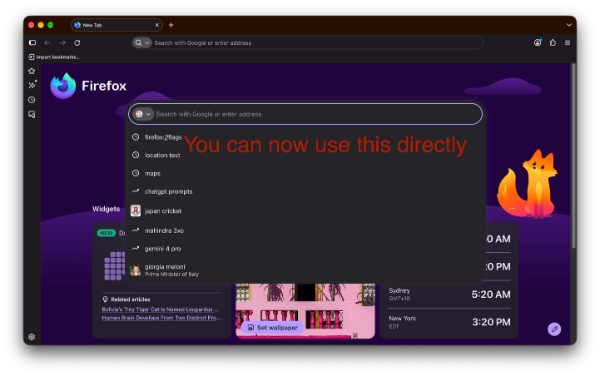Click the pencil customize button
This screenshot has width=600, height=376.
coord(554,329)
